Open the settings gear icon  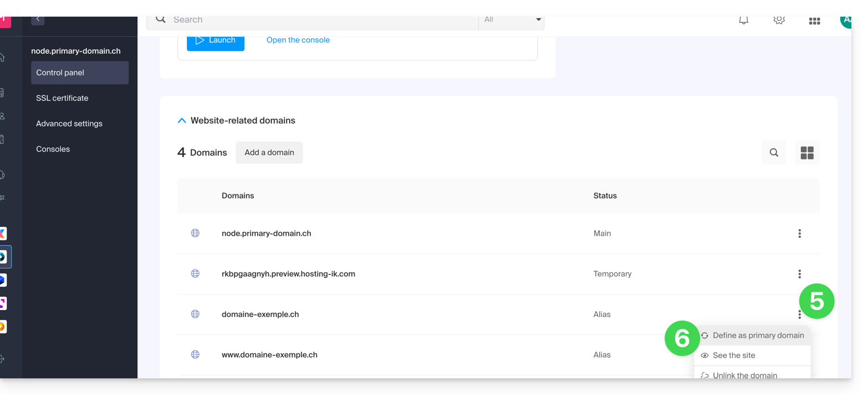pyautogui.click(x=779, y=21)
